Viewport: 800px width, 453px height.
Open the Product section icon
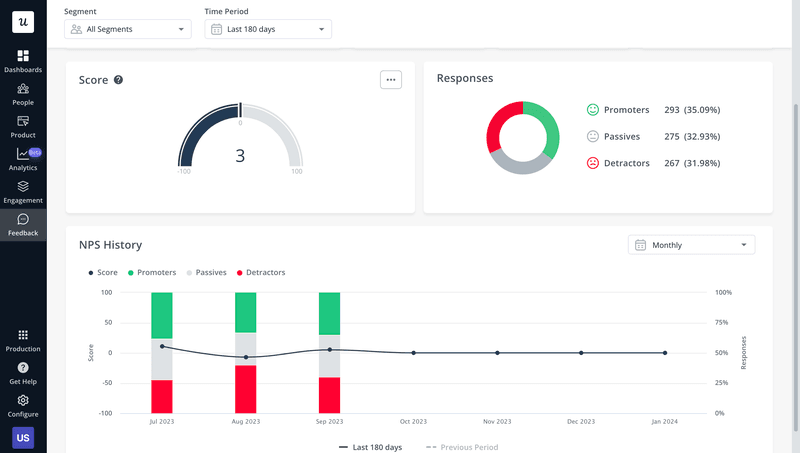[23, 126]
